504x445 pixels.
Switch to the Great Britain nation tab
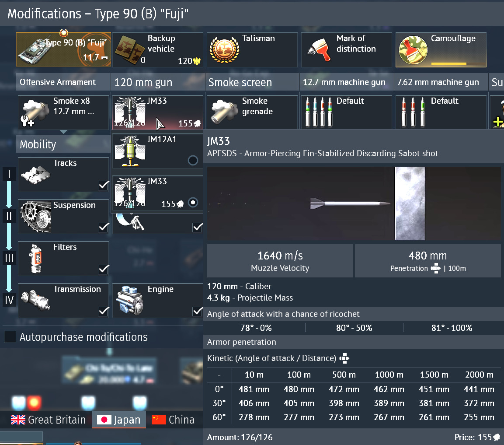48,420
